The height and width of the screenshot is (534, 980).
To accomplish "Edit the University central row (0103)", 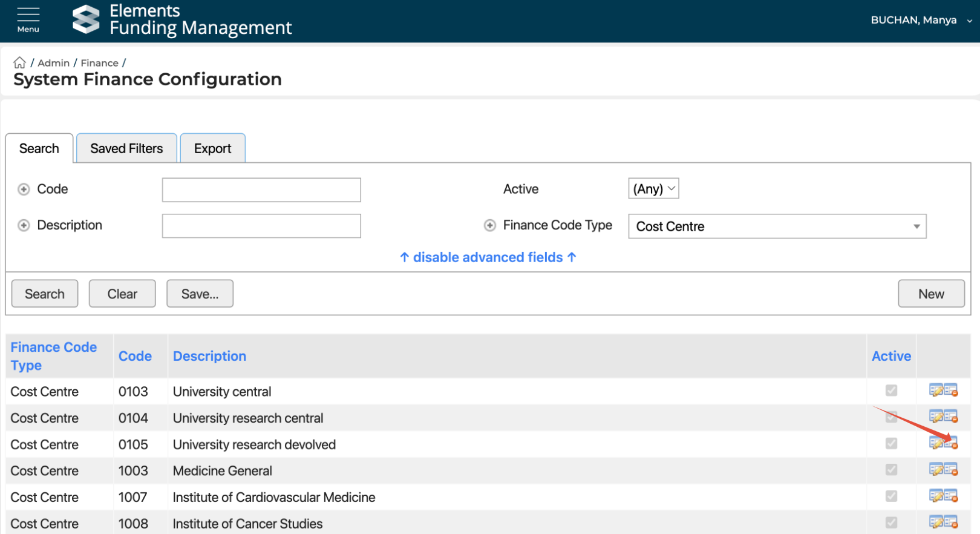I will click(x=936, y=391).
